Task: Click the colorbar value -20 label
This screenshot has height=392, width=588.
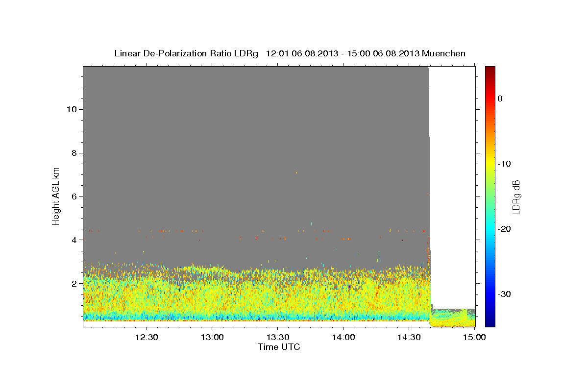Action: 505,229
